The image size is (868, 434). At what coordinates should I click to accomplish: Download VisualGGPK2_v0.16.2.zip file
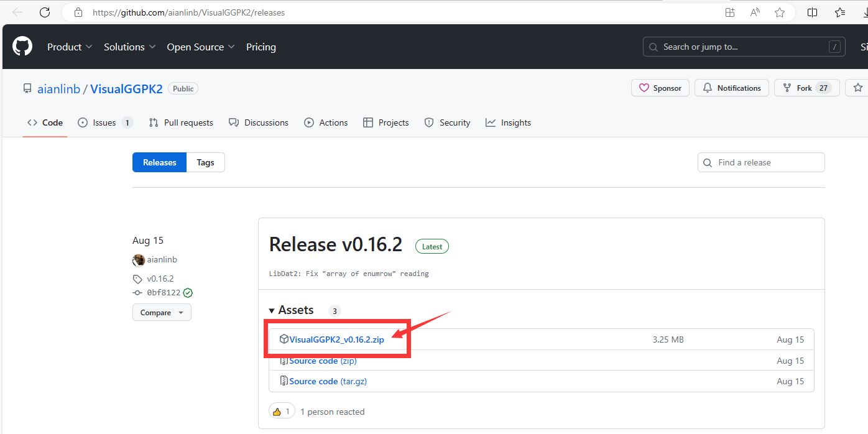point(336,339)
